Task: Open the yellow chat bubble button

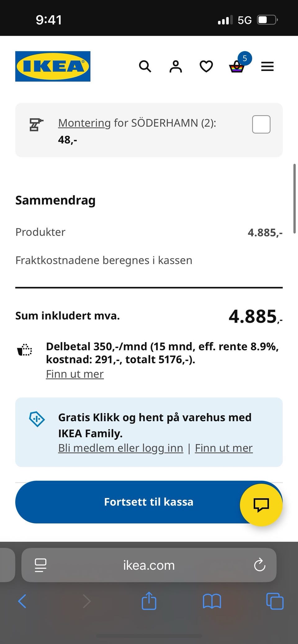Action: pyautogui.click(x=261, y=505)
